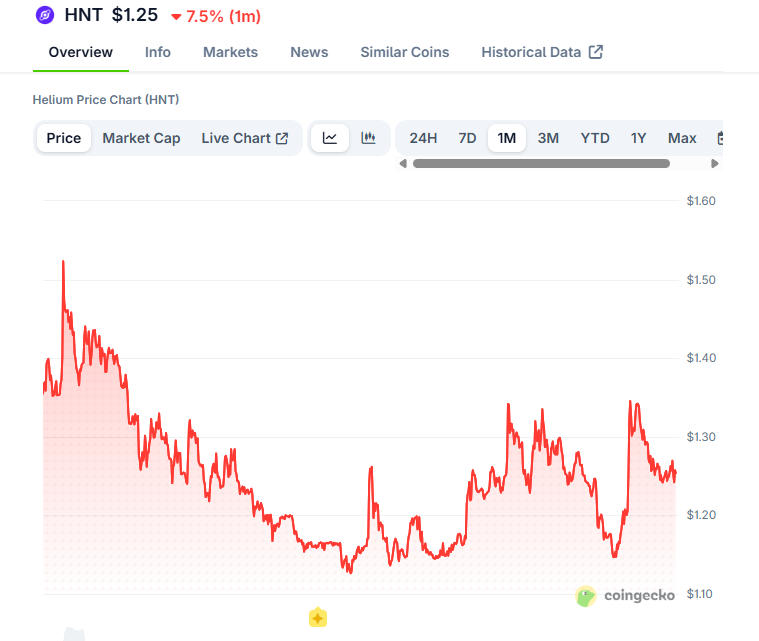Click the right scroll arrow under timeframes
759x641 pixels.
pyautogui.click(x=714, y=163)
